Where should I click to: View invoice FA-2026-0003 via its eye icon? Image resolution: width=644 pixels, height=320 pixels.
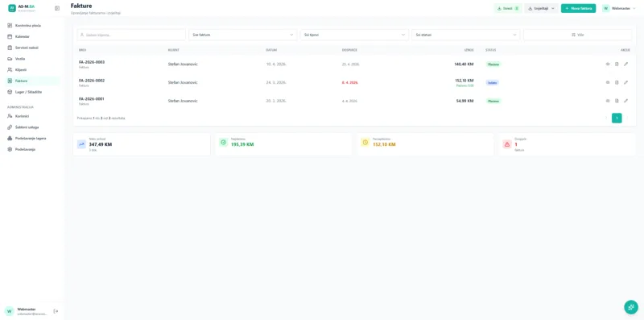point(608,64)
